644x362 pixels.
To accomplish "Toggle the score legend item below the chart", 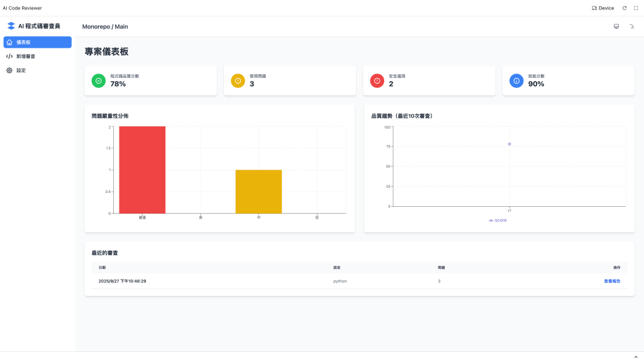I will pyautogui.click(x=497, y=221).
